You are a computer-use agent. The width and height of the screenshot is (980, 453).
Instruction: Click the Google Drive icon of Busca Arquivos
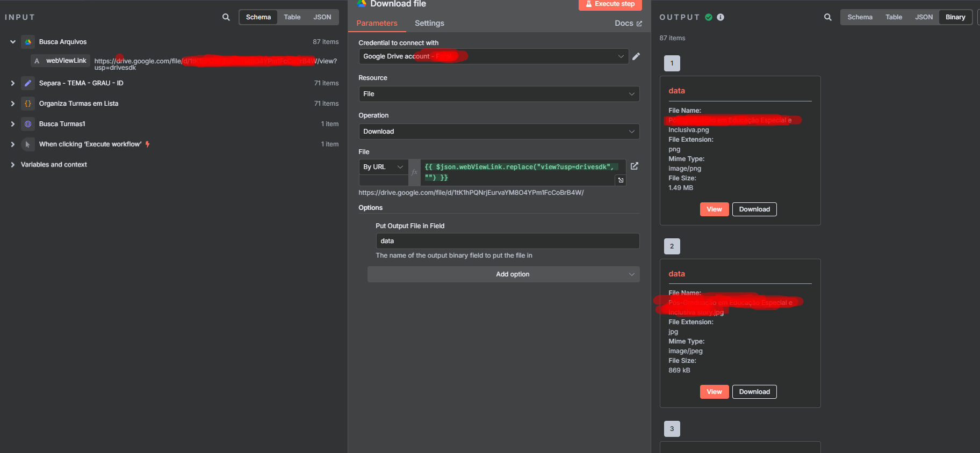[28, 42]
